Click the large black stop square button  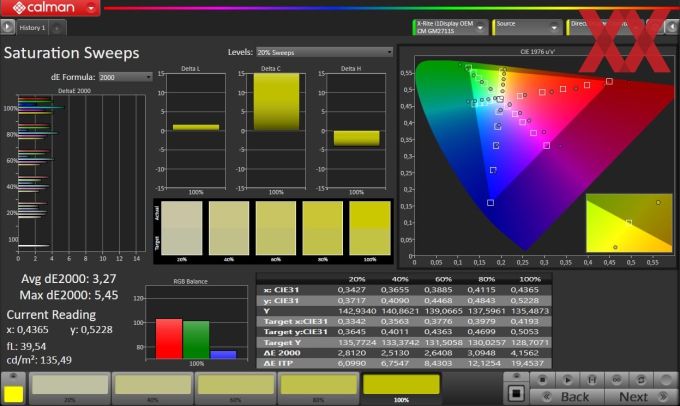coord(516,393)
